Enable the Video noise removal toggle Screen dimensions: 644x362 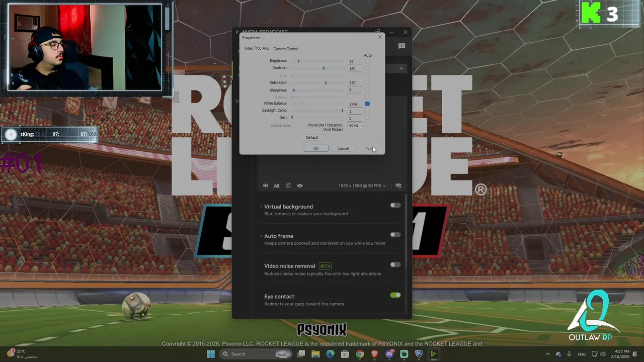tap(395, 264)
